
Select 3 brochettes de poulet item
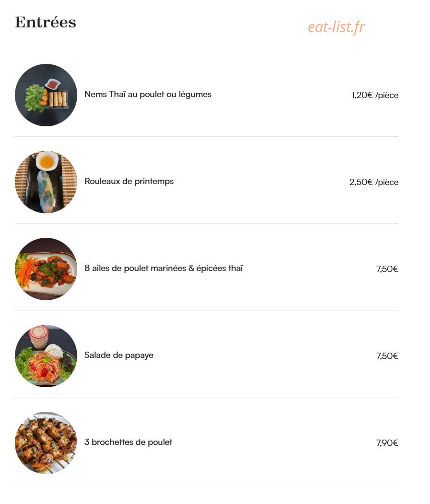128,442
